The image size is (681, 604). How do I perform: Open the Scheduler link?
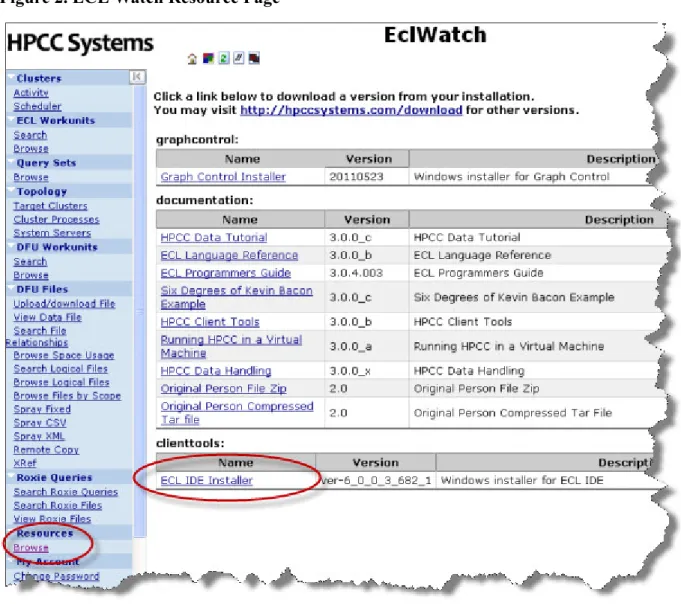coord(37,106)
